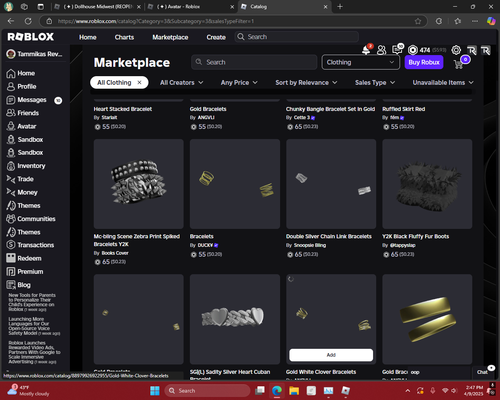Click the Robux balance icon showing 474
This screenshot has height=400, width=500.
click(413, 50)
